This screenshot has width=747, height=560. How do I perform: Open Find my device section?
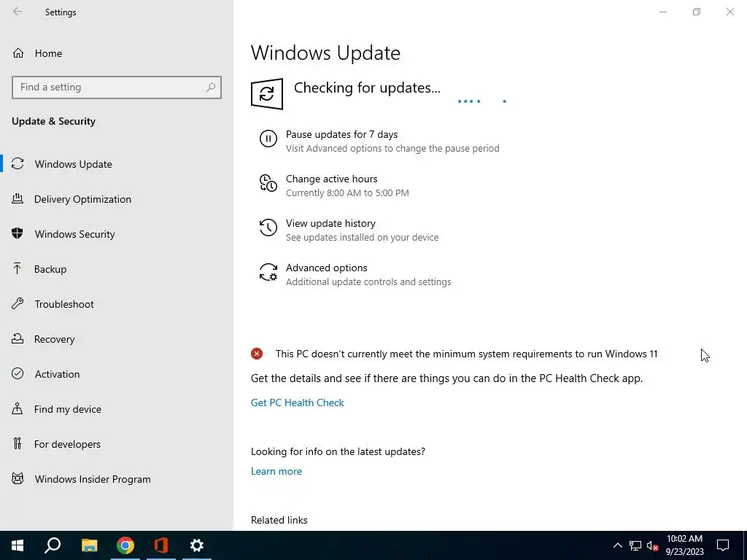pos(117,409)
